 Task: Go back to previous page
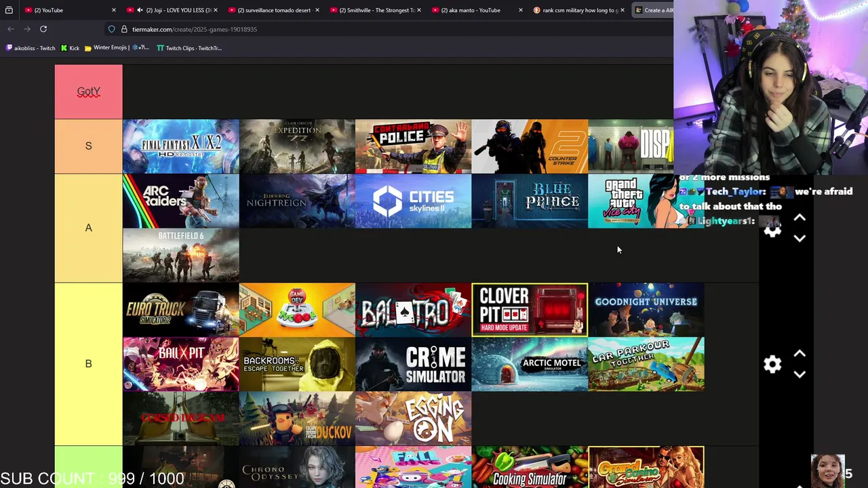click(x=11, y=29)
